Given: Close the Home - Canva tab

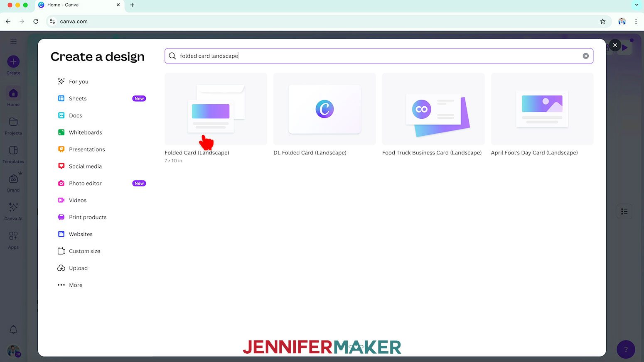Looking at the screenshot, I should pos(118,5).
